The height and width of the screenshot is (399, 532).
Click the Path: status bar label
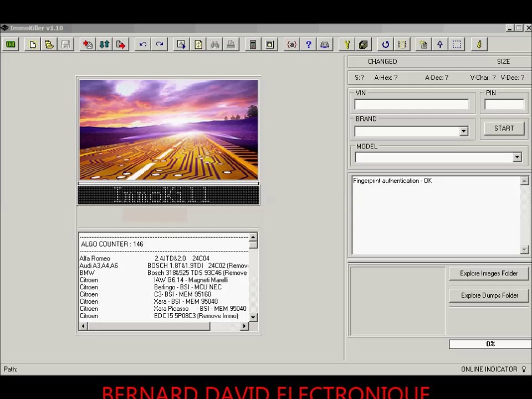pos(10,369)
